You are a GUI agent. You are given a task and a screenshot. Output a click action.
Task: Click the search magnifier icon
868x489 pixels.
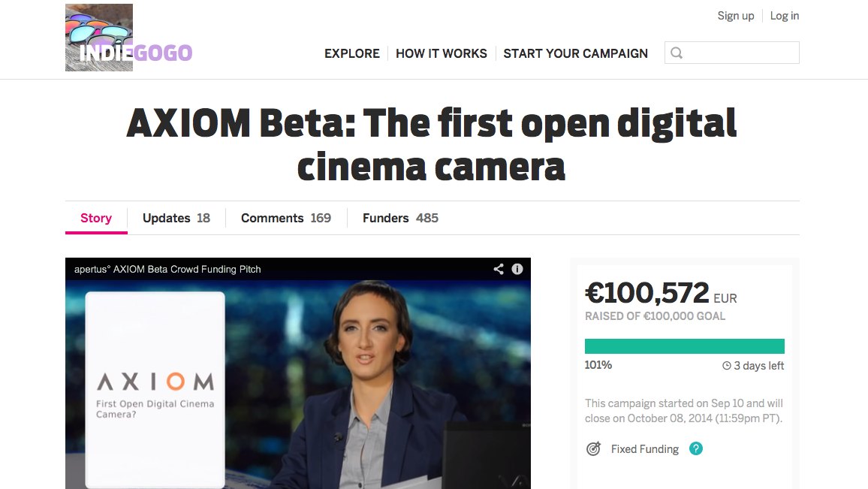677,53
